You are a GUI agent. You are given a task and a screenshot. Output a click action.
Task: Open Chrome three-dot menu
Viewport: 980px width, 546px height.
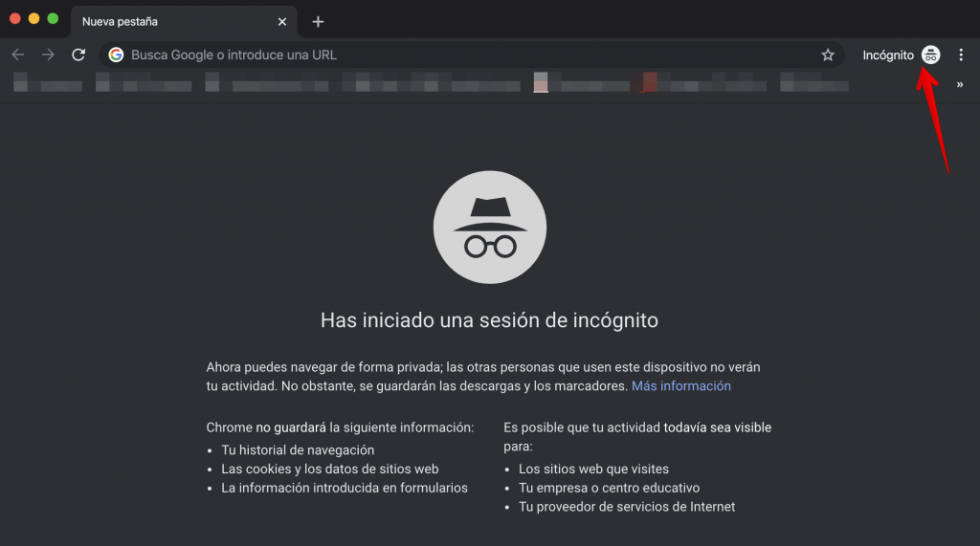(x=961, y=55)
